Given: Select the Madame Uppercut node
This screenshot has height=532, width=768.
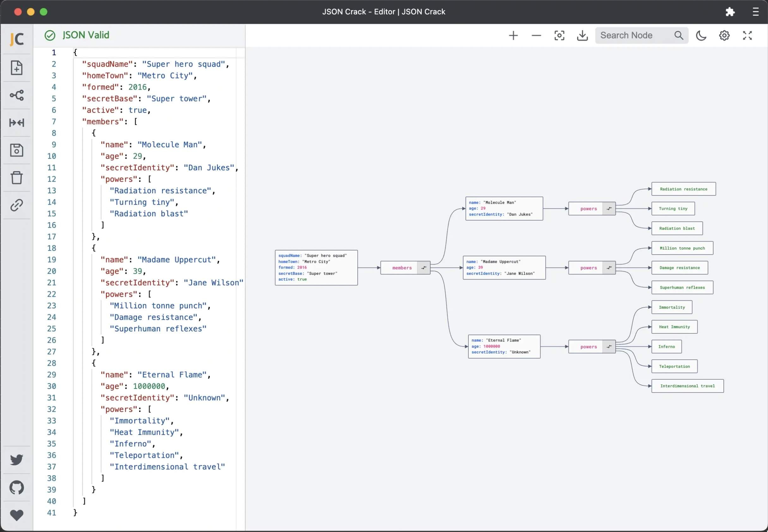Looking at the screenshot, I should coord(504,268).
